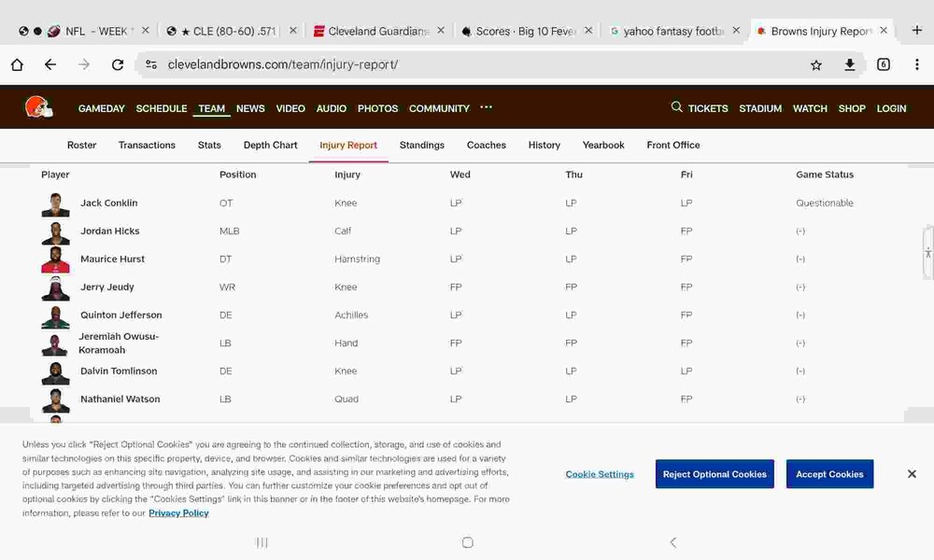Click Jerry Jeudy's headshot thumbnail

(x=55, y=288)
